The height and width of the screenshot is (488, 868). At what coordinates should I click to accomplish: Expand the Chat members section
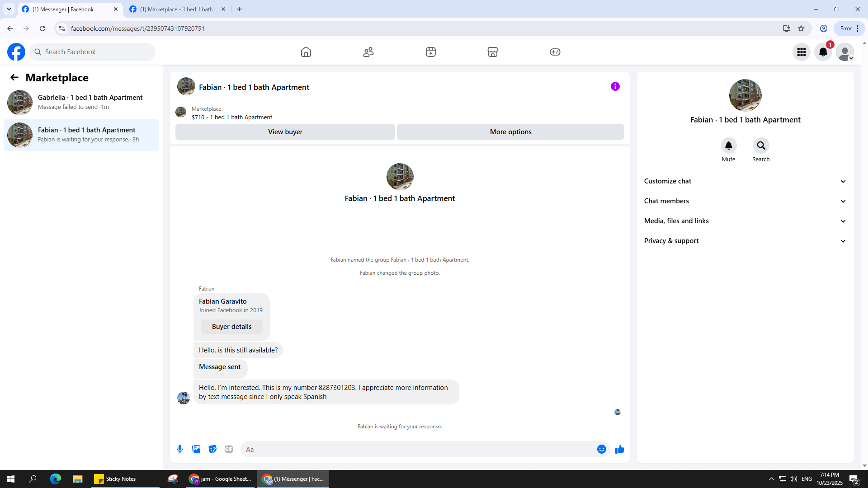click(745, 201)
